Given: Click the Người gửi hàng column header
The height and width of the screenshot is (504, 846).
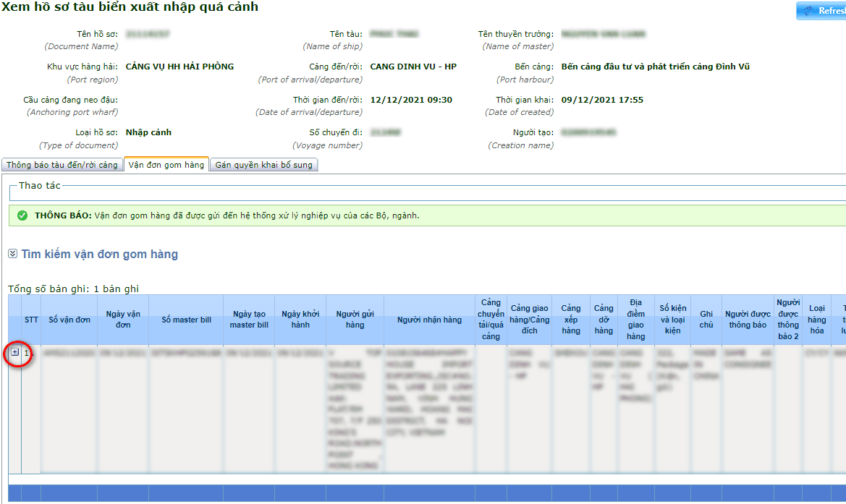Looking at the screenshot, I should (355, 320).
